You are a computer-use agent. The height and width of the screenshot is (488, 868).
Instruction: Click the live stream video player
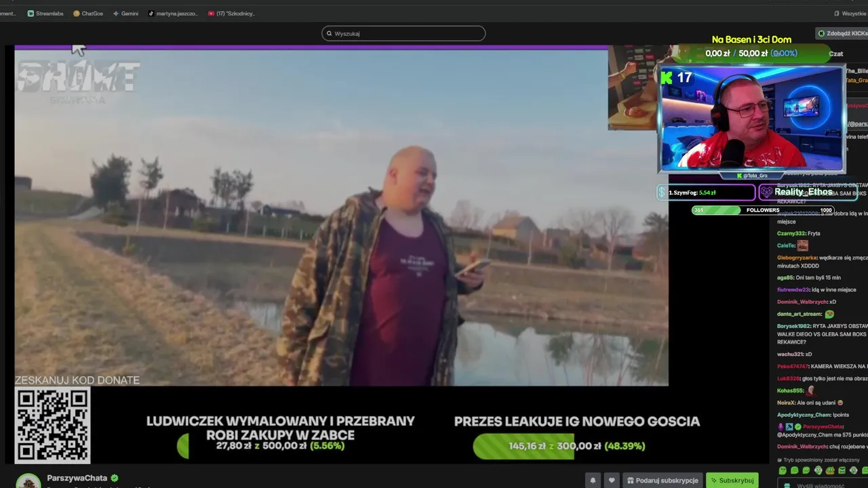[341, 217]
